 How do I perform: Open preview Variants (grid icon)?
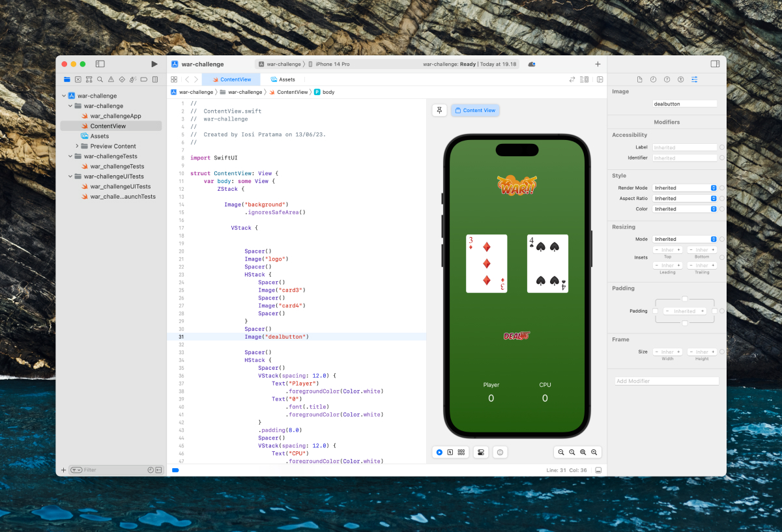461,452
